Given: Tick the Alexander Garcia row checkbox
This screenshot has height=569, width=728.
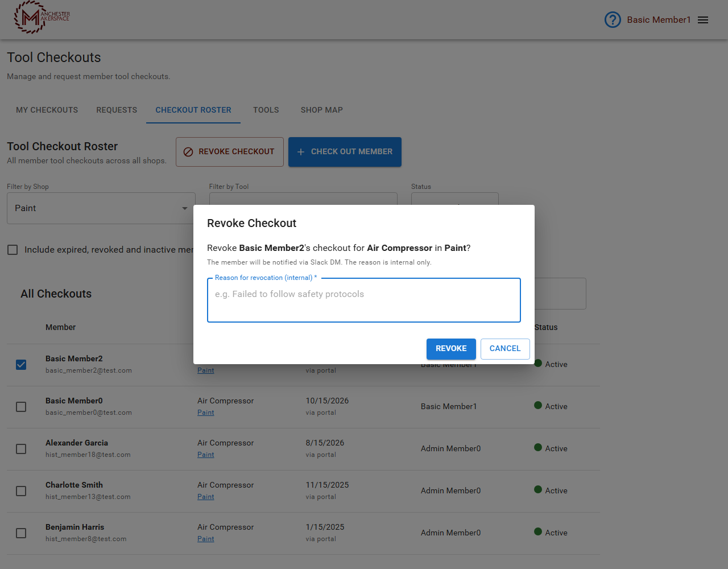Looking at the screenshot, I should 21,449.
